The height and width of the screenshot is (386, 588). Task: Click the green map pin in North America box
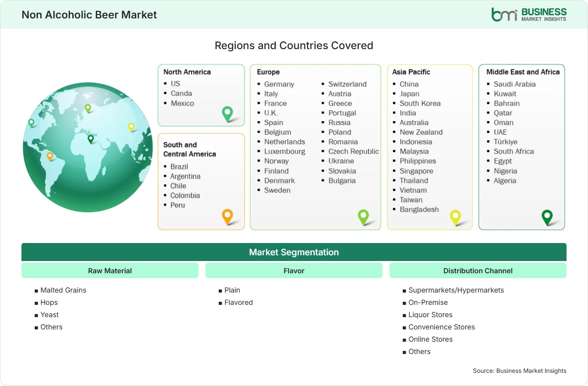coord(227,114)
